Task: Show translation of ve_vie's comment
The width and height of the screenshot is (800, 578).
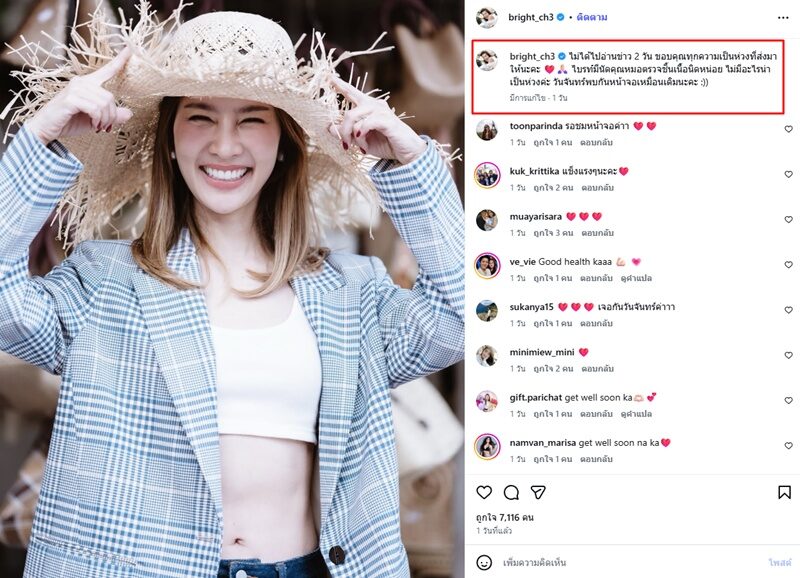Action: click(636, 278)
